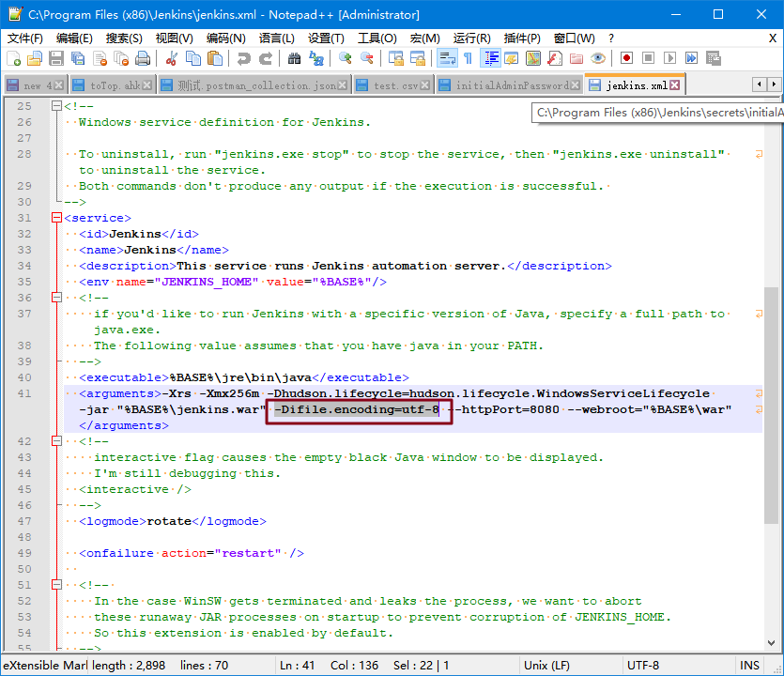The width and height of the screenshot is (784, 676).
Task: Save all open files
Action: click(x=78, y=58)
